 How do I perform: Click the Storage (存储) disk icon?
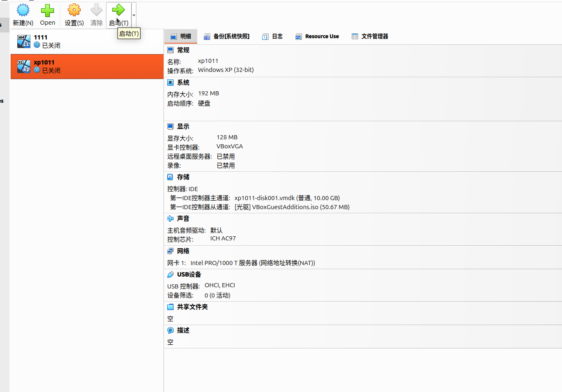[x=170, y=177]
